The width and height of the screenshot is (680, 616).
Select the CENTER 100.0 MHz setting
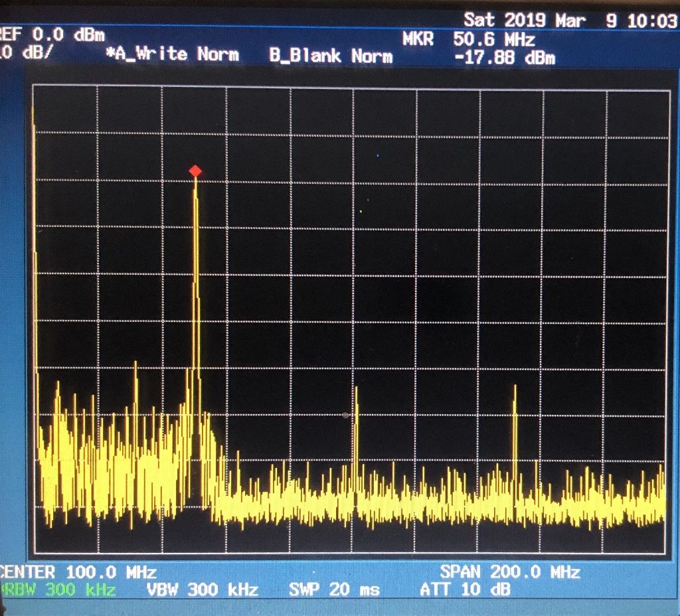[x=78, y=572]
